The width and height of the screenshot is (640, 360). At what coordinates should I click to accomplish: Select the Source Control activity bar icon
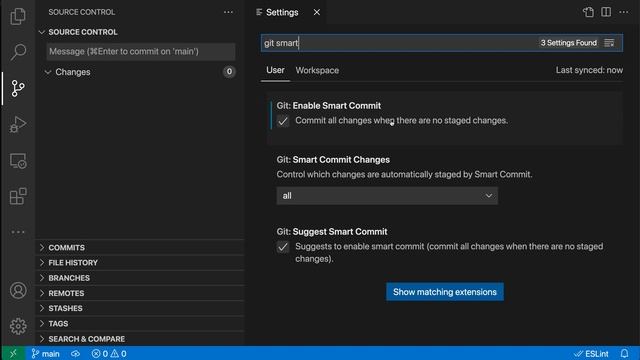tap(18, 88)
